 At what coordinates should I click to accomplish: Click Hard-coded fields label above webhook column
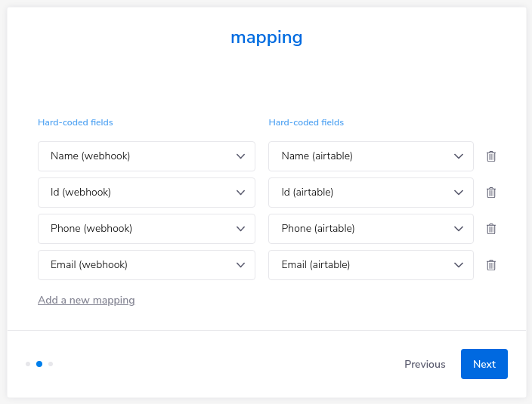point(76,122)
